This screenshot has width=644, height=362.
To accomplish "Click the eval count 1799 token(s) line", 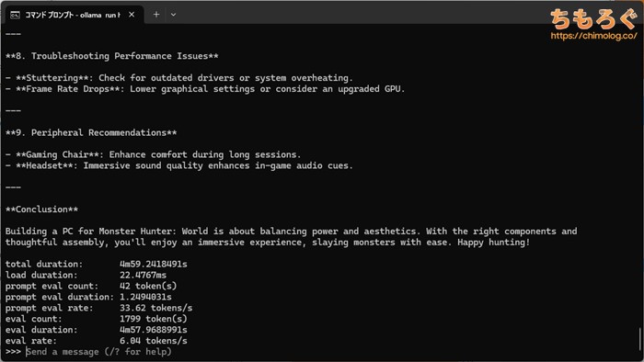I will pyautogui.click(x=96, y=319).
